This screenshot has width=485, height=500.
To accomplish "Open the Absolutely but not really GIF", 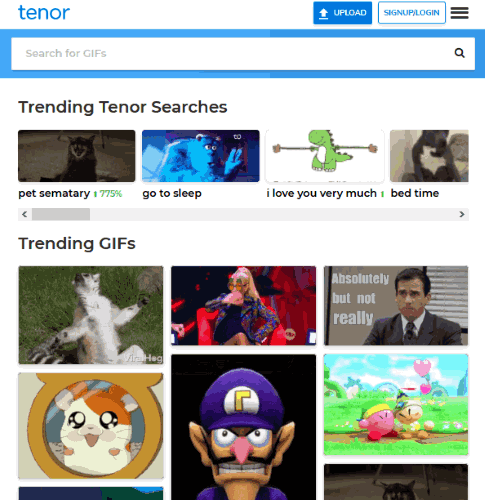I will coord(396,306).
